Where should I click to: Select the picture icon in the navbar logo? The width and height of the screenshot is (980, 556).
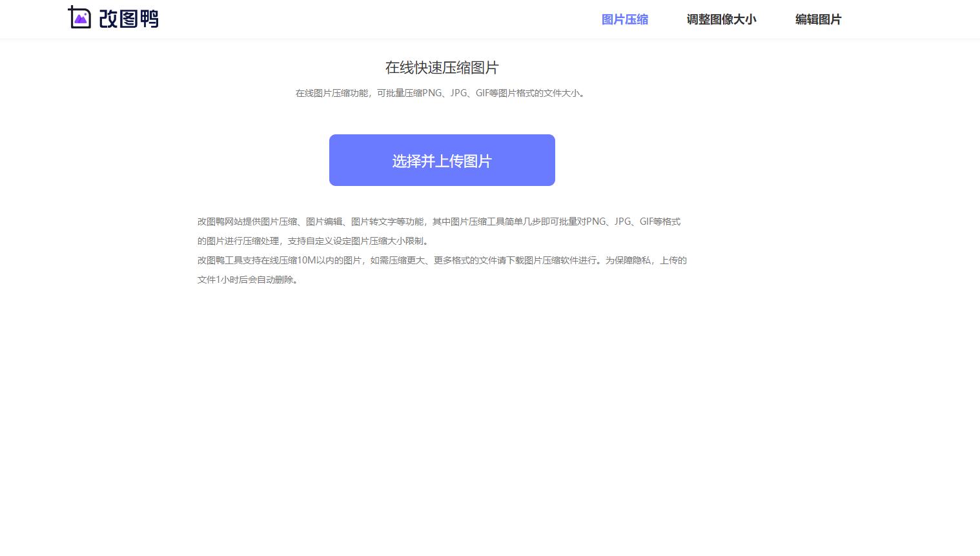tap(80, 17)
